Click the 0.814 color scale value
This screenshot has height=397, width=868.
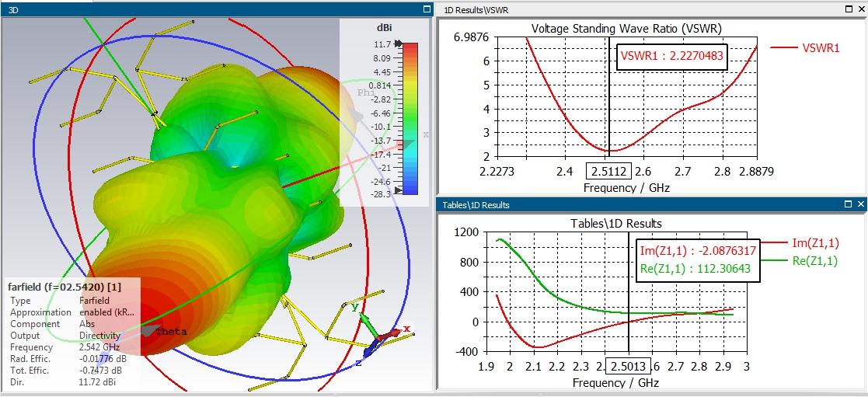(380, 85)
